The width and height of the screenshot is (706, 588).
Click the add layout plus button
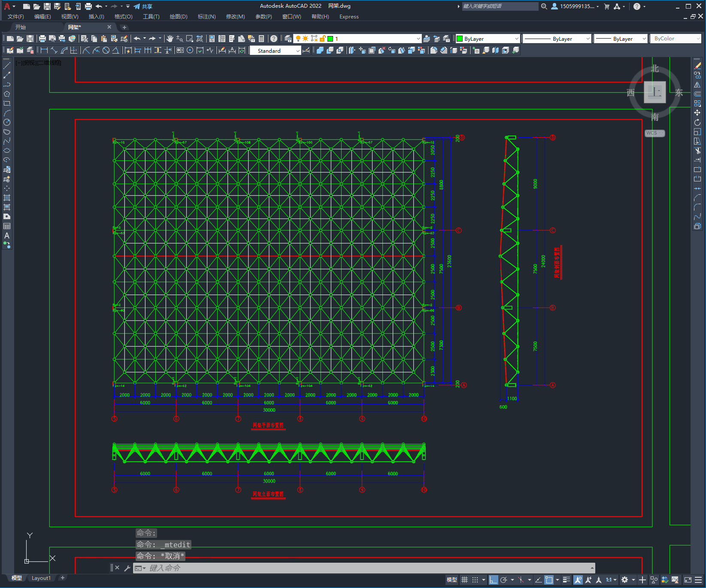coord(63,578)
